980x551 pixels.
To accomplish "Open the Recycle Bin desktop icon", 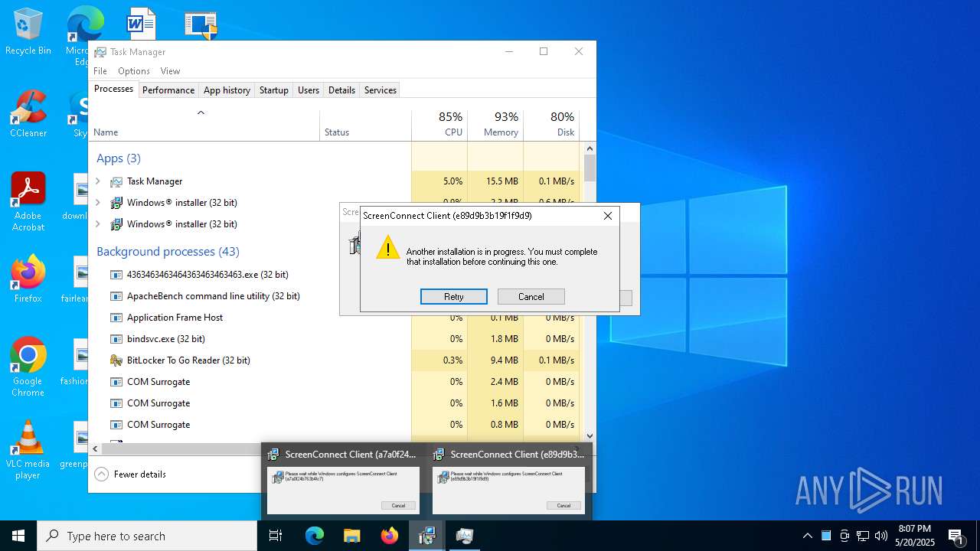I will [28, 31].
